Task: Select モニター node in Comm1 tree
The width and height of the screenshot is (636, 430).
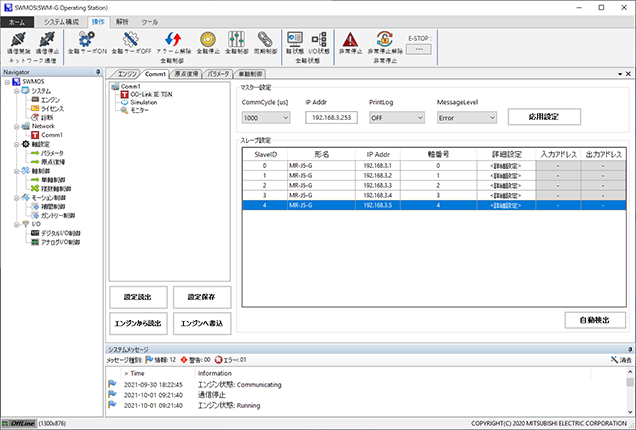Action: click(135, 110)
